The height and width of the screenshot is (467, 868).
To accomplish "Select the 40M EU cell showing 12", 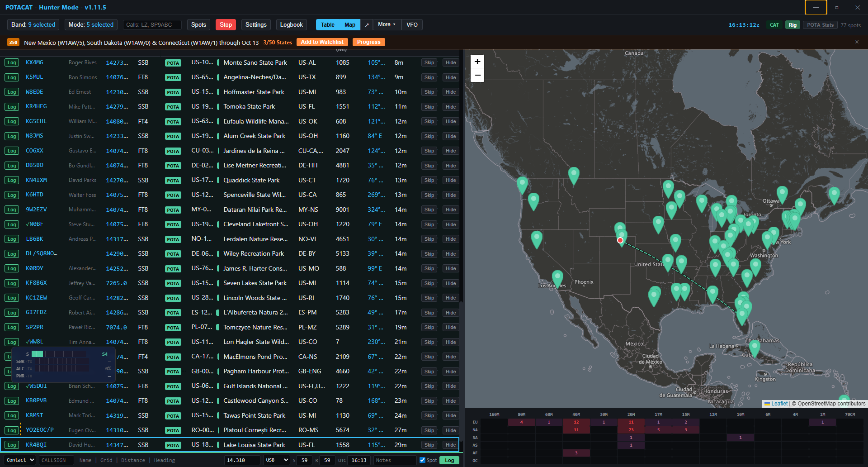I will tap(576, 422).
